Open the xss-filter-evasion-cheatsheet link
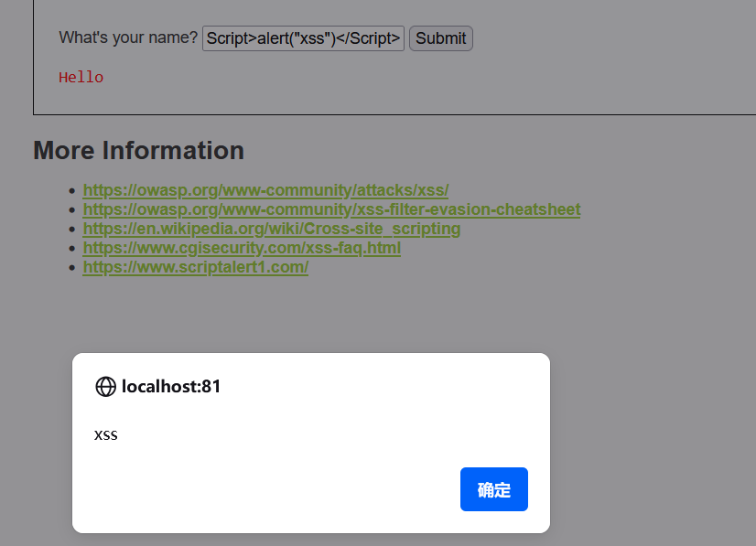Image resolution: width=756 pixels, height=546 pixels. [x=331, y=209]
